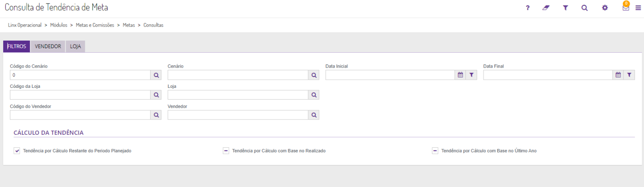
Task: Expand the Data Inicial filter options
Action: pyautogui.click(x=471, y=75)
